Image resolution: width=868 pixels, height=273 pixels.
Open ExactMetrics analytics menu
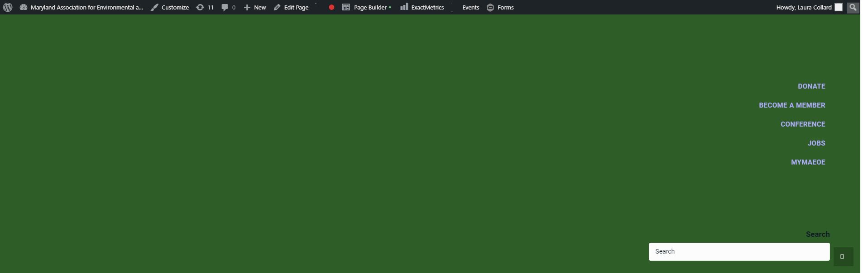point(422,7)
